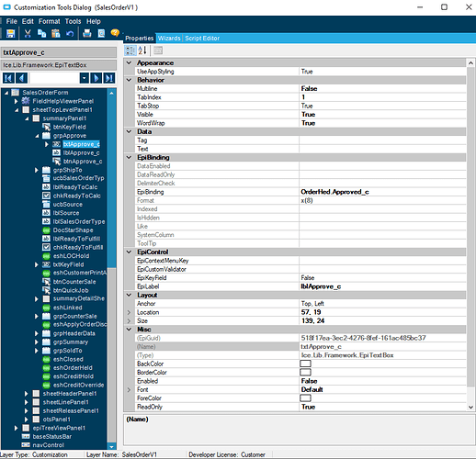Click the EpiBinding value OrderHed.Approved_c field
The width and height of the screenshot is (476, 459).
tap(382, 192)
